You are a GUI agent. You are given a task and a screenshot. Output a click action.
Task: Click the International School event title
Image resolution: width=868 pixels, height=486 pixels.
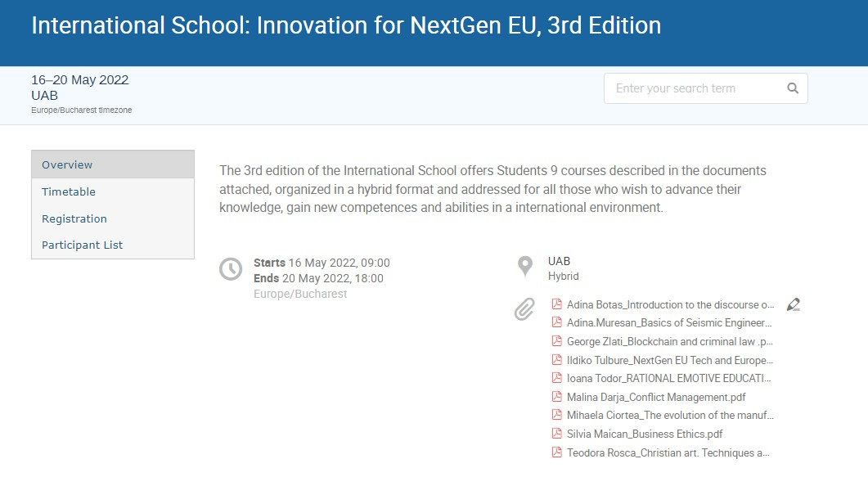tap(346, 25)
